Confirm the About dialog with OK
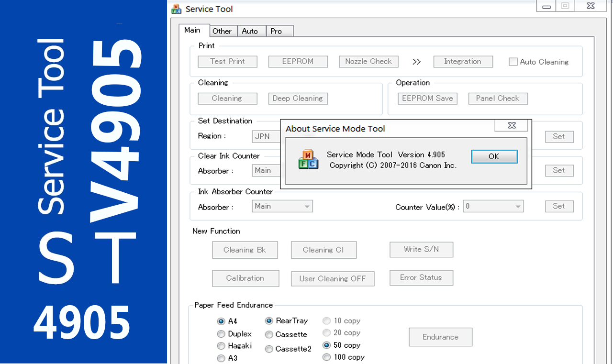 point(494,156)
